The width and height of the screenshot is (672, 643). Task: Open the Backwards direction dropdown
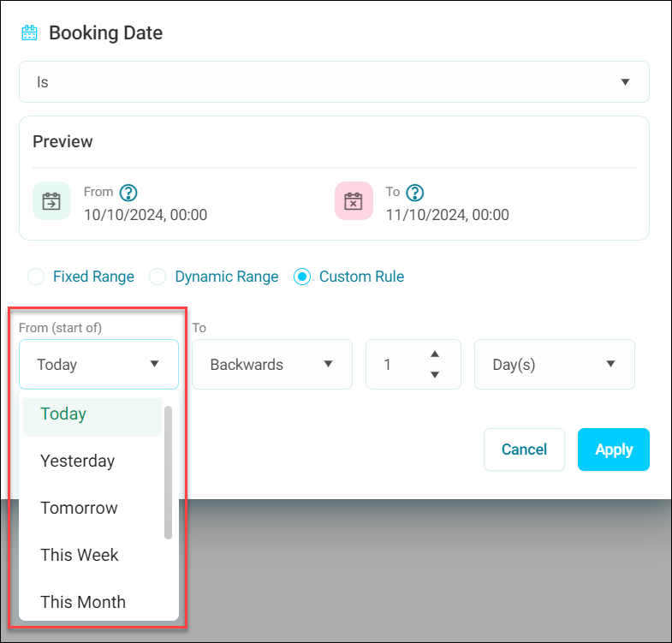(x=272, y=365)
